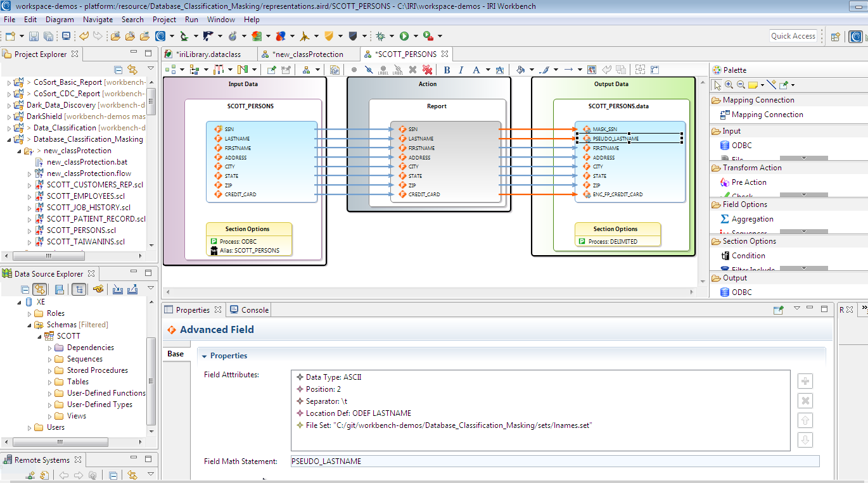
Task: Click the Field Math Statement input field
Action: click(554, 461)
